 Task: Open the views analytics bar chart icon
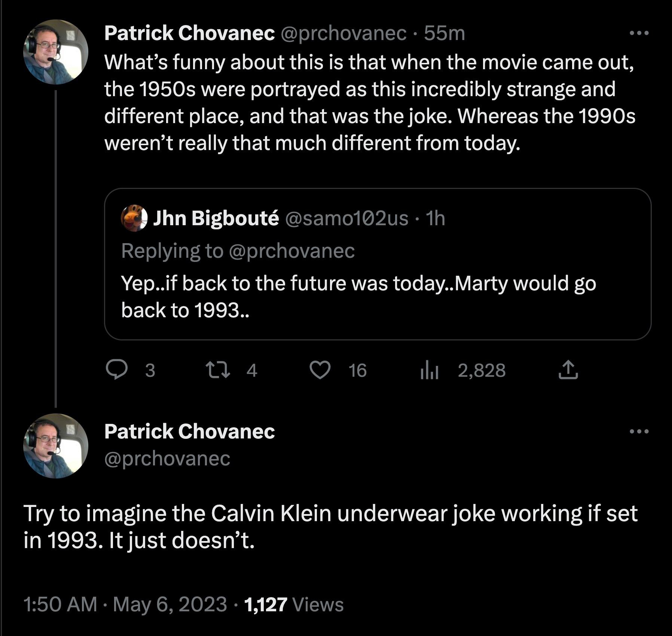(x=429, y=370)
